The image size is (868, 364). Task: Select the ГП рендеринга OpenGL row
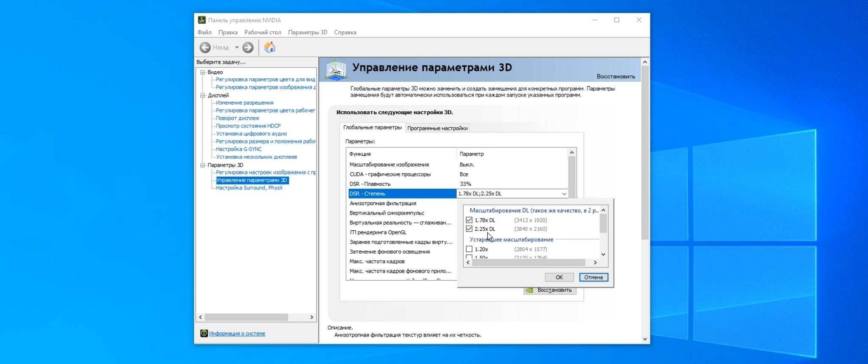click(x=402, y=232)
